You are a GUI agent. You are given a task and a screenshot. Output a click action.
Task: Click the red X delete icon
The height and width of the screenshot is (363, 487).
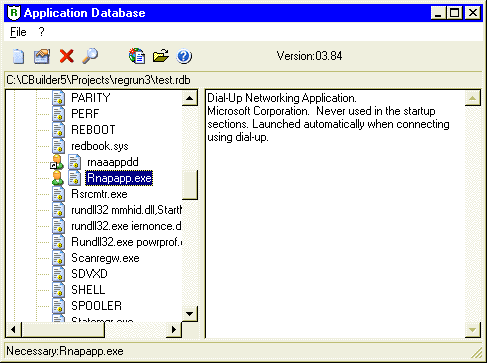coord(67,56)
